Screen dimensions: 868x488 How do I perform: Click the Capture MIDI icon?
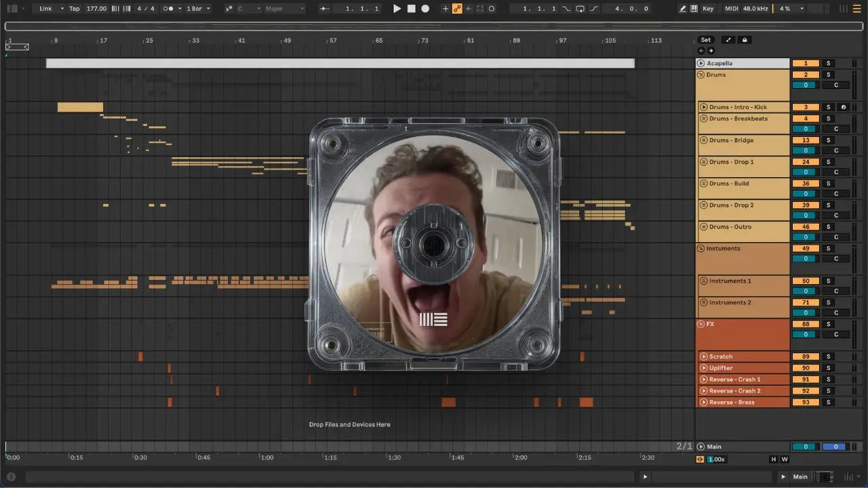480,9
